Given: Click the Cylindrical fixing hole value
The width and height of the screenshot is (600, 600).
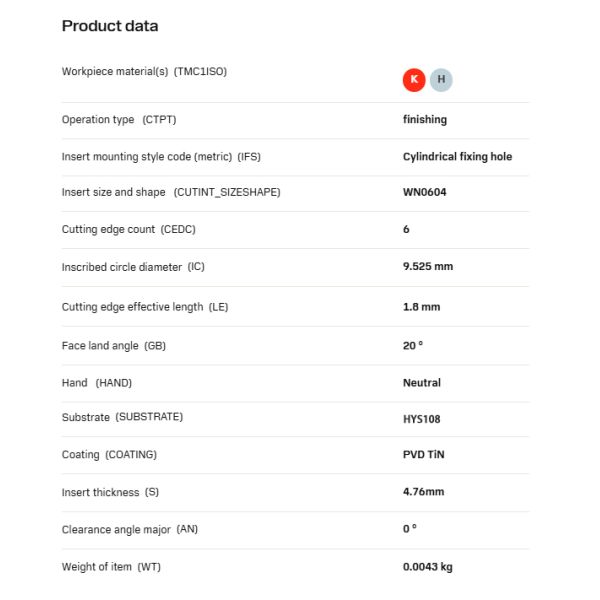Looking at the screenshot, I should [457, 157].
